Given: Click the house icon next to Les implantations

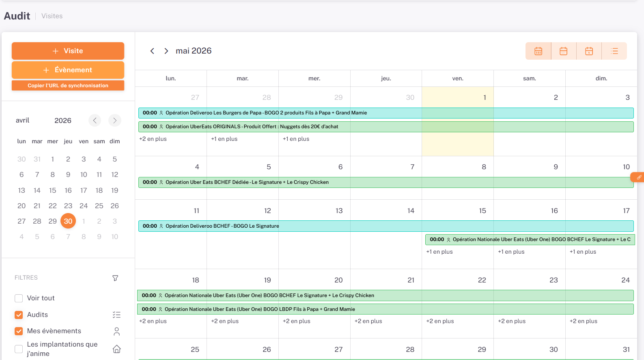Looking at the screenshot, I should pos(116,349).
